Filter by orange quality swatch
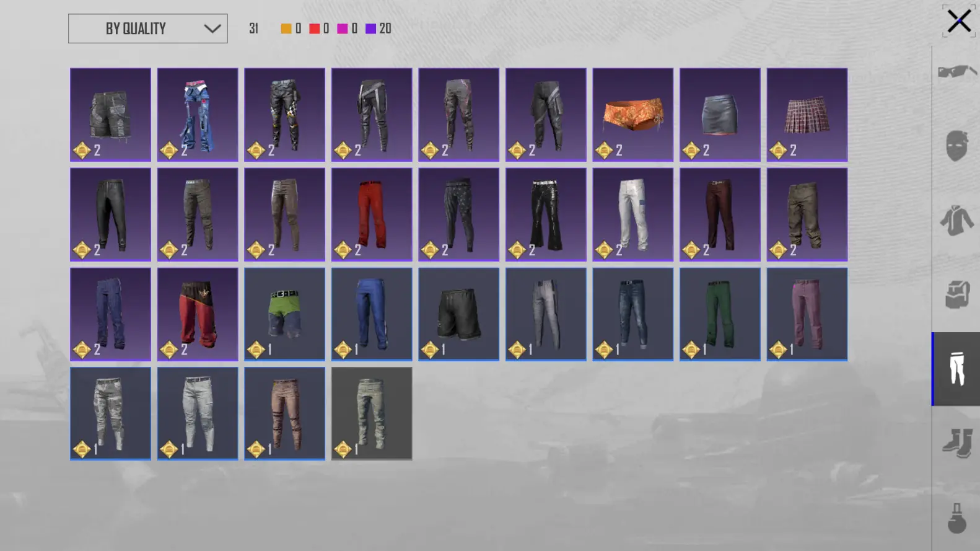980x551 pixels. [x=286, y=29]
